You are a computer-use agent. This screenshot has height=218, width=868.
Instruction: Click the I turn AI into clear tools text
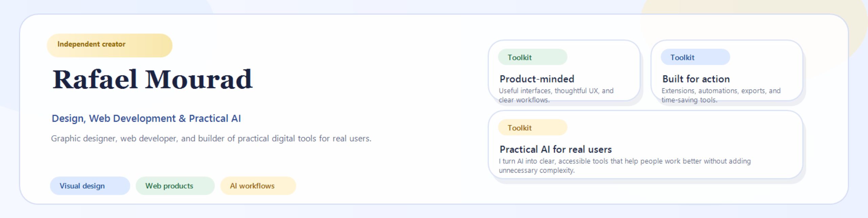click(x=625, y=166)
